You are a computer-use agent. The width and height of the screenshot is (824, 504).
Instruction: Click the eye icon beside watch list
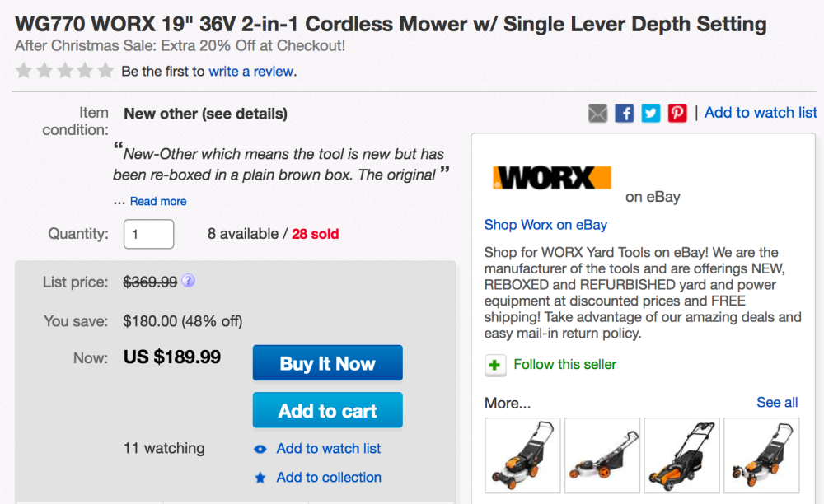(260, 449)
